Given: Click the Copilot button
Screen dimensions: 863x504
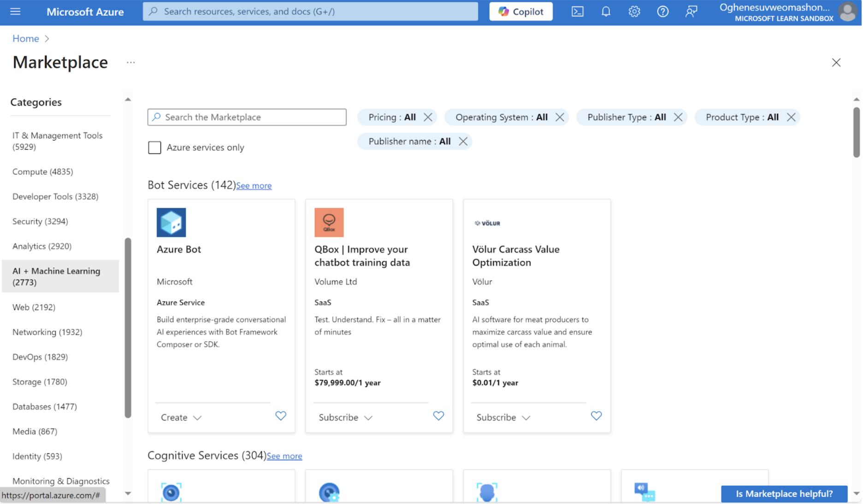Looking at the screenshot, I should [x=522, y=12].
